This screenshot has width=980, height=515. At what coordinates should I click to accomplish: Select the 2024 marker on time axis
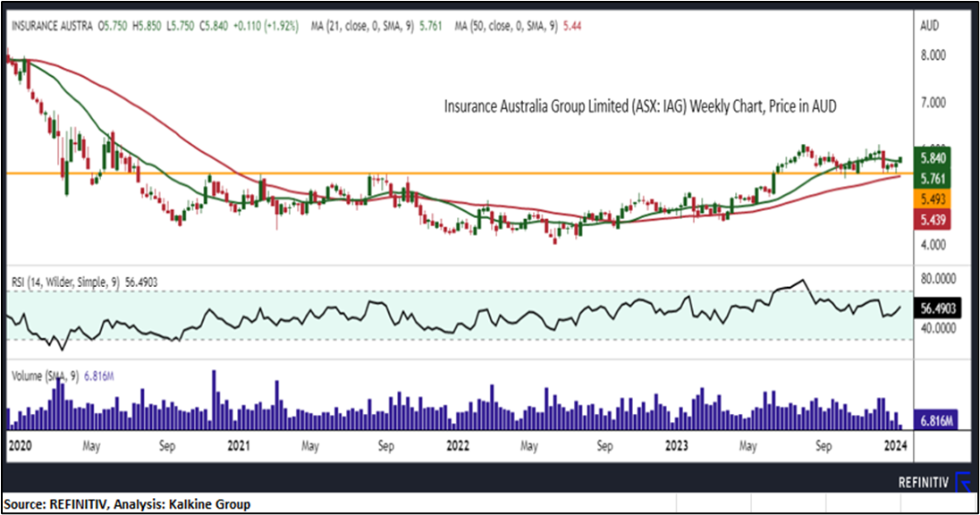[895, 444]
